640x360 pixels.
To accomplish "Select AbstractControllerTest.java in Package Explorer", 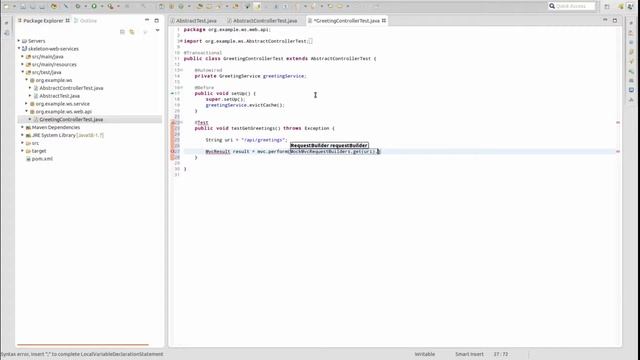I will [x=71, y=88].
